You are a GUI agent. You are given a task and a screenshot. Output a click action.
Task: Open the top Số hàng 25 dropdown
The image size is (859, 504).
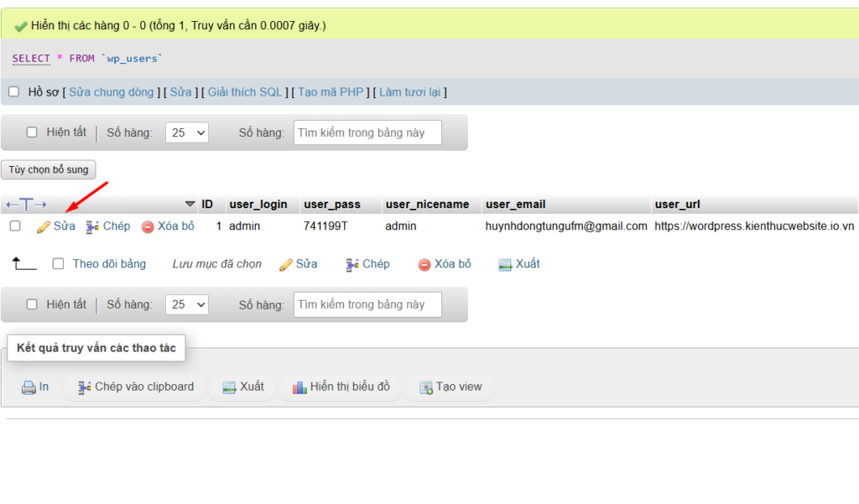click(x=187, y=132)
